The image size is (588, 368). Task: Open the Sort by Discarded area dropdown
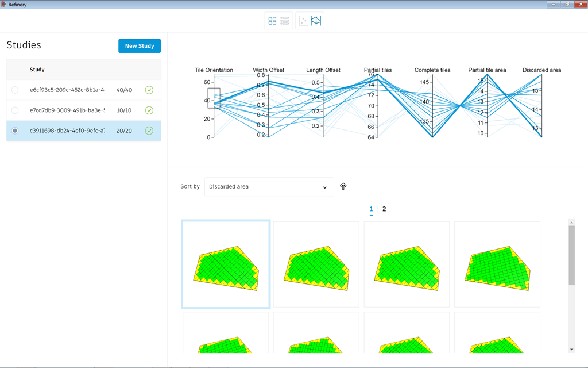[269, 187]
